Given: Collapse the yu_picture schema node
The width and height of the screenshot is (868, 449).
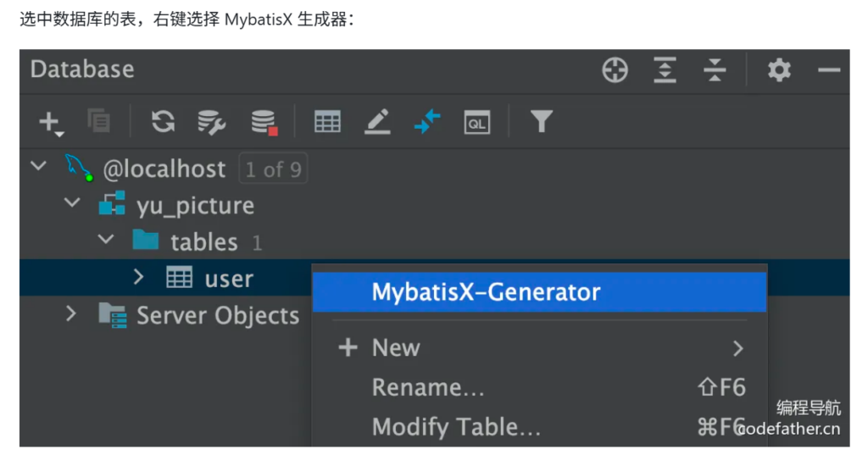Looking at the screenshot, I should [73, 203].
